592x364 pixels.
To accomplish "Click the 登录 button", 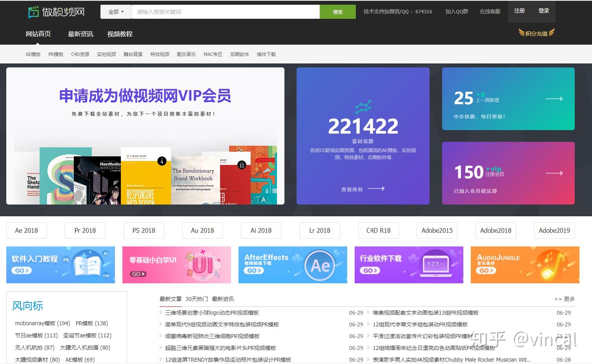I will click(544, 11).
